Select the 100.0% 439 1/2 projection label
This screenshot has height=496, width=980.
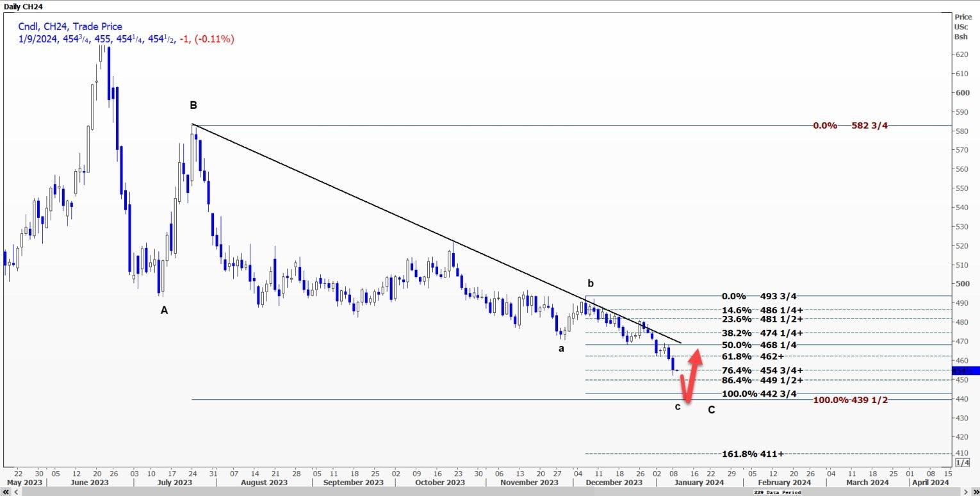coord(851,400)
